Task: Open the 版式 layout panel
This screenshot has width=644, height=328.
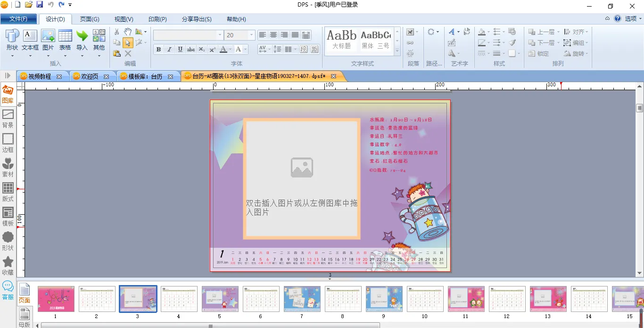Action: 8,192
